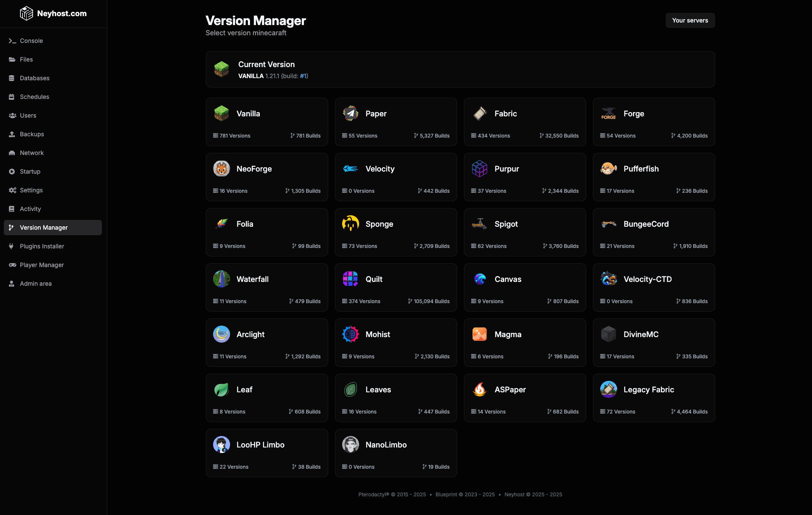
Task: Click the BungeeCord icon
Action: (608, 224)
